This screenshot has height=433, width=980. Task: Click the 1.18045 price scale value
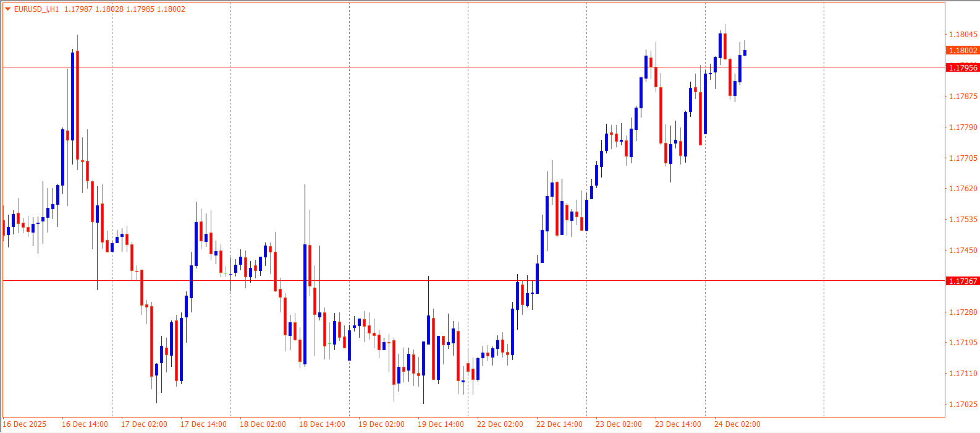[963, 35]
